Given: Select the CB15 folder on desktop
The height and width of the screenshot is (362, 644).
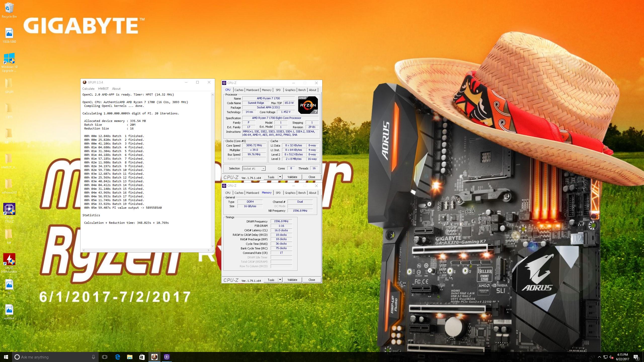Looking at the screenshot, I should pyautogui.click(x=9, y=111).
